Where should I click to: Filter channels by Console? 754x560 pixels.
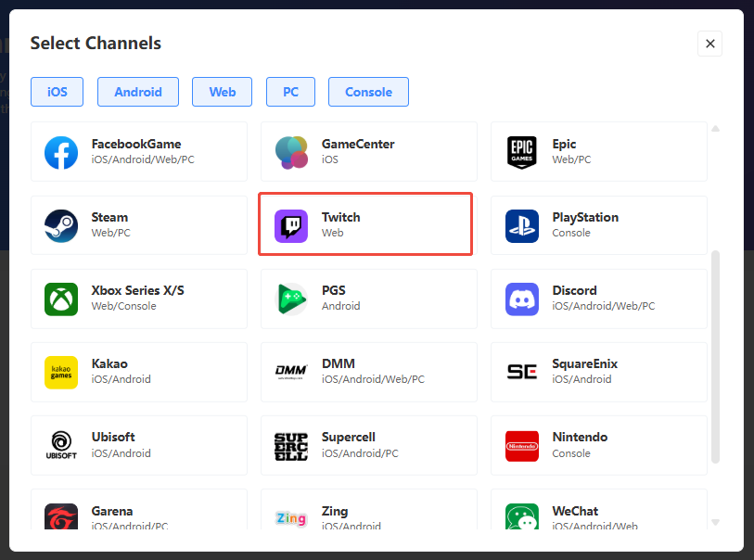[x=368, y=92]
